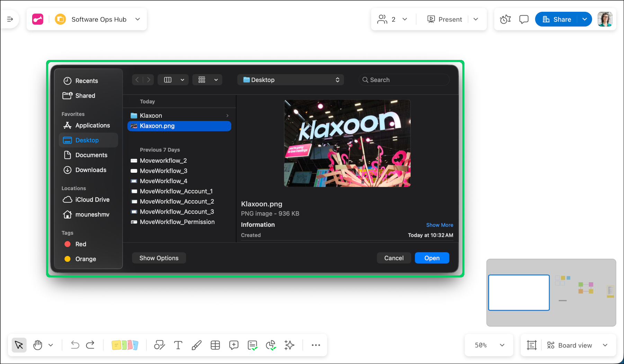Screen dimensions: 624x364
Task: Expand the Share options arrow
Action: [x=585, y=19]
